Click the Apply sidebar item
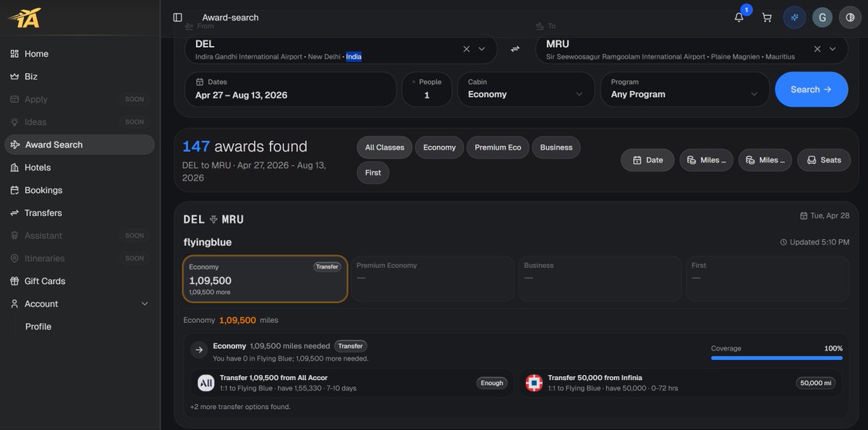 (80, 99)
